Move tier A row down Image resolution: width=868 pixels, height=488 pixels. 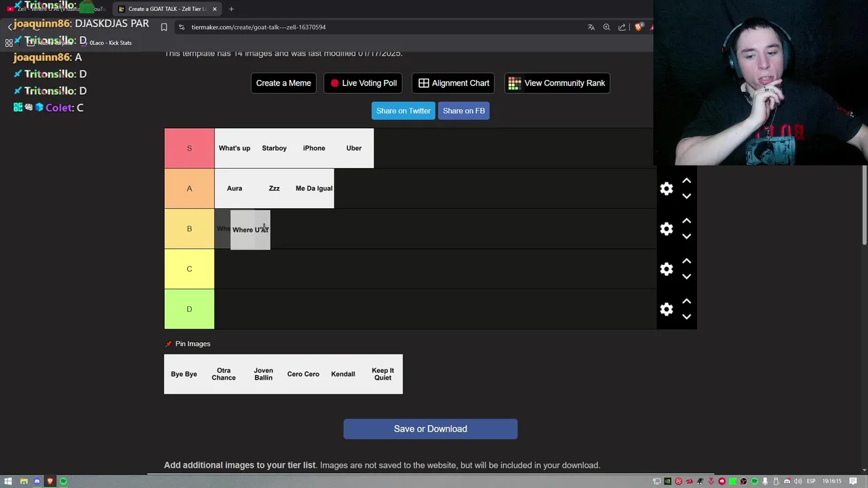click(686, 196)
